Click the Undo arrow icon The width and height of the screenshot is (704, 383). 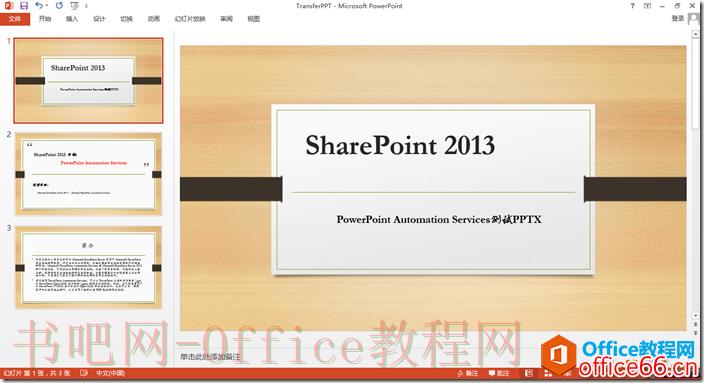point(39,5)
